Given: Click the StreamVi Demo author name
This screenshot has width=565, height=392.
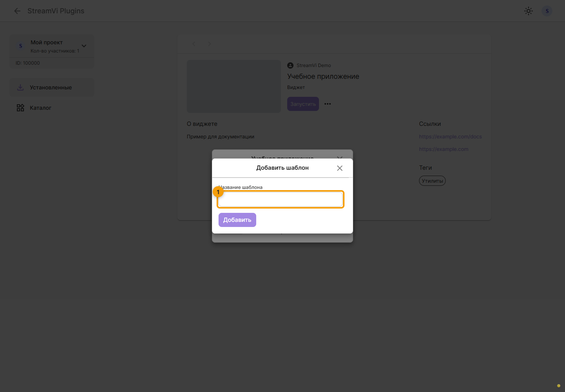Looking at the screenshot, I should [314, 65].
